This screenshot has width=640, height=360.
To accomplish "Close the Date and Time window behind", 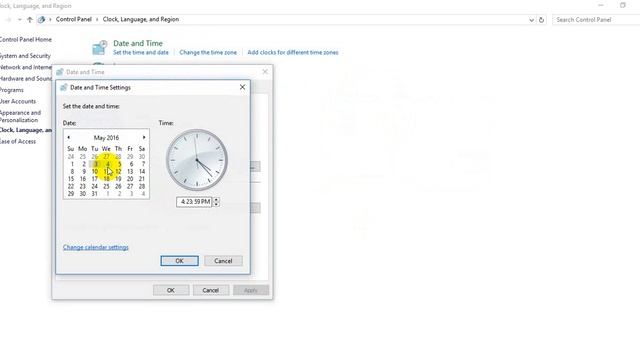I will (265, 72).
